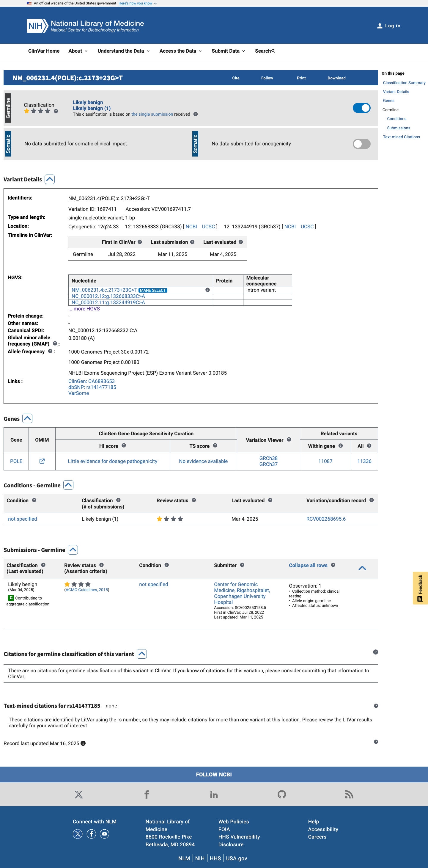Open dbSNP rs141477185 link
This screenshot has height=868, width=428.
(92, 387)
